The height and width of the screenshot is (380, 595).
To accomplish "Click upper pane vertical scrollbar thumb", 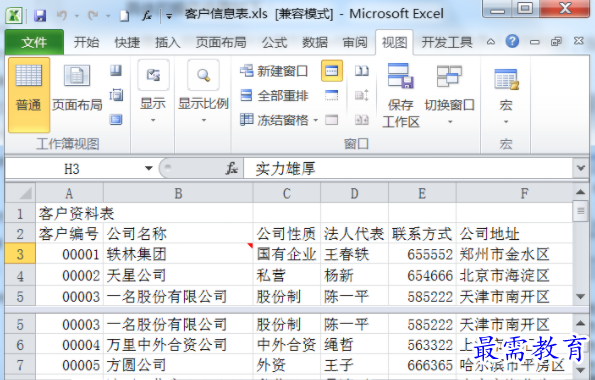I will (581, 211).
